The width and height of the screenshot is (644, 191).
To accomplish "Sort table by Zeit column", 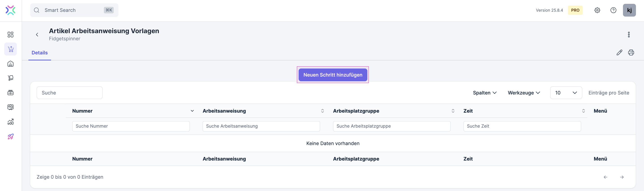I will (583, 111).
